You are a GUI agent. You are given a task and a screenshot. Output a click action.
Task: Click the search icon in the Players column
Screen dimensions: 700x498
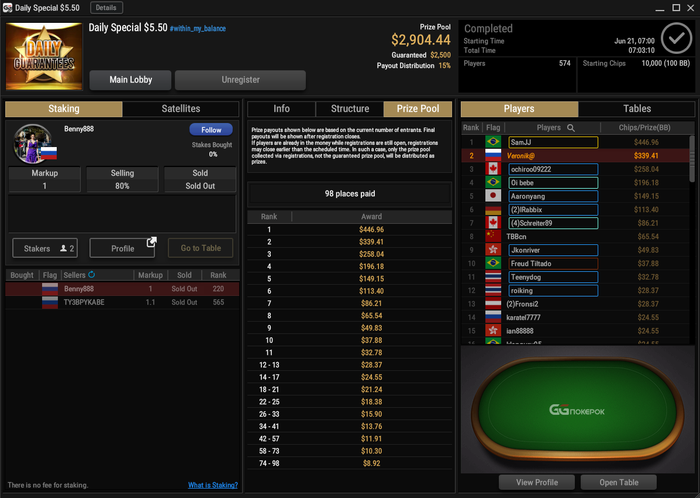point(571,128)
